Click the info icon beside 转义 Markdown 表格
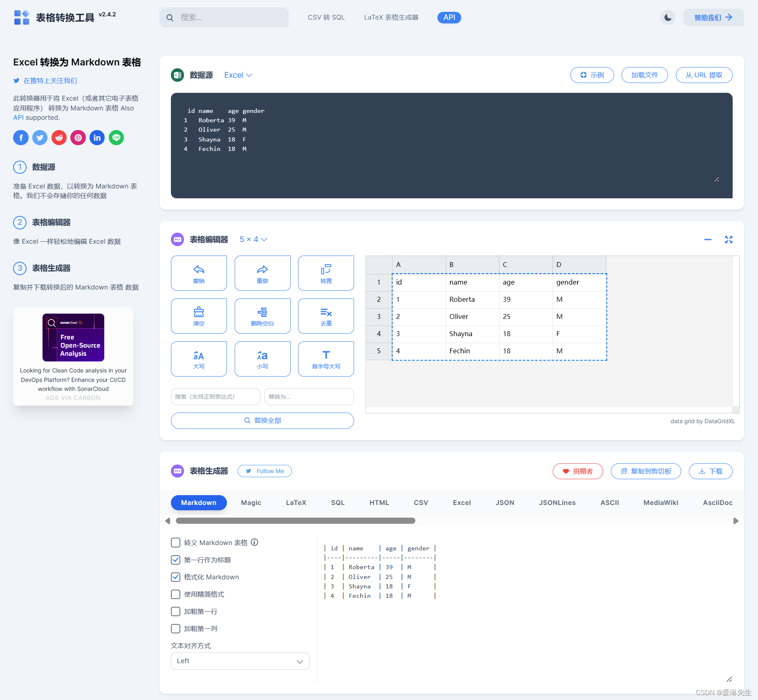This screenshot has width=758, height=700. pyautogui.click(x=254, y=542)
